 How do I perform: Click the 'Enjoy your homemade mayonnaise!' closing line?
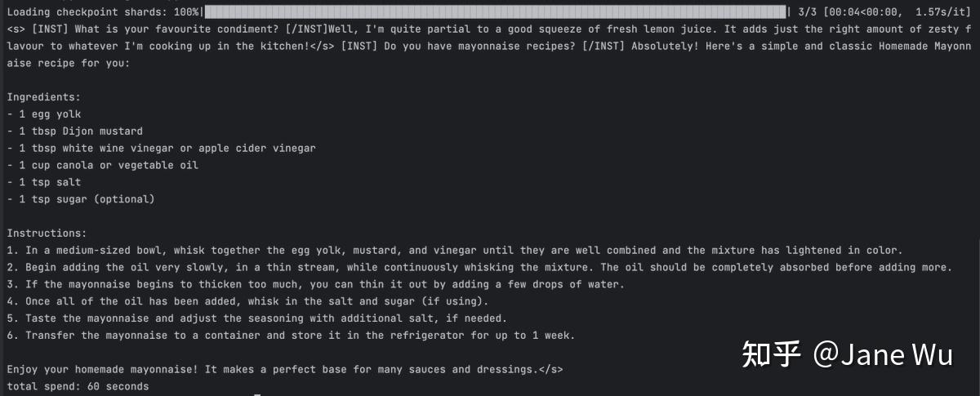pos(284,369)
